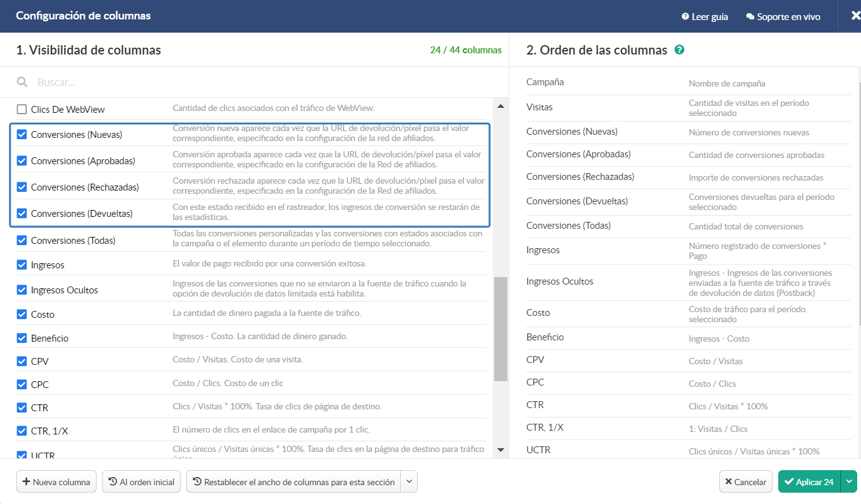This screenshot has height=504, width=861.
Task: Select CPV row in the order list
Action: point(689,360)
